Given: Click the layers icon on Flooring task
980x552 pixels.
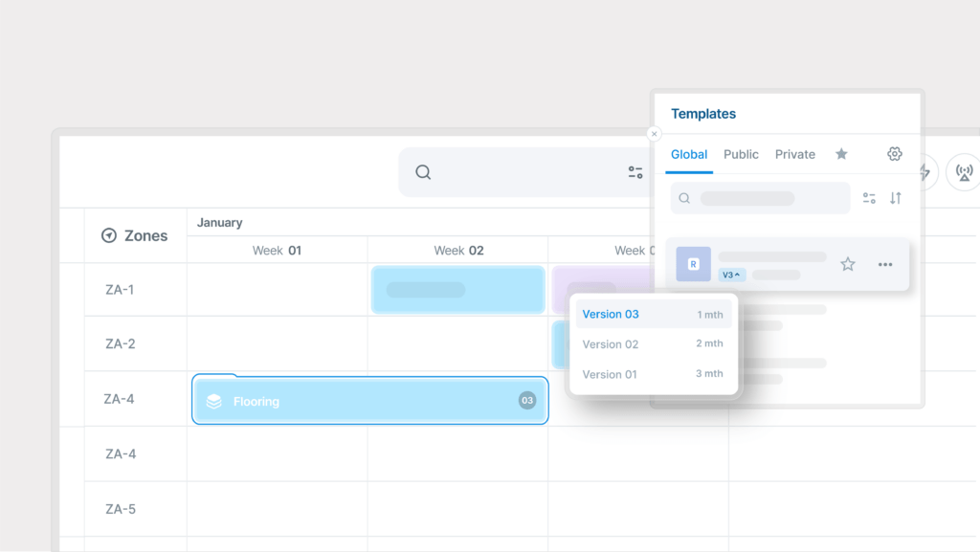Looking at the screenshot, I should (x=214, y=401).
